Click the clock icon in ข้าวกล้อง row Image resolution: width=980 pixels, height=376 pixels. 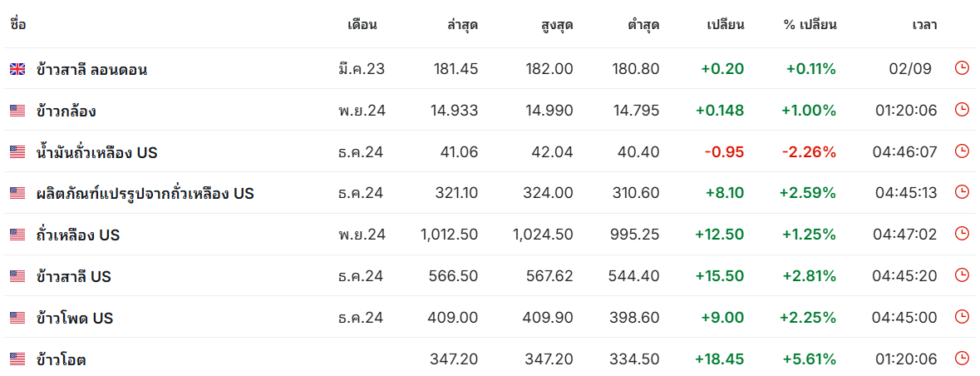click(962, 110)
